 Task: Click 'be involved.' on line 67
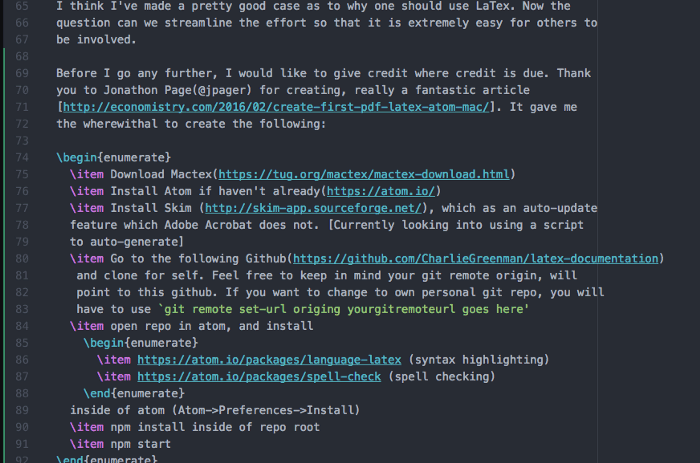(x=96, y=40)
